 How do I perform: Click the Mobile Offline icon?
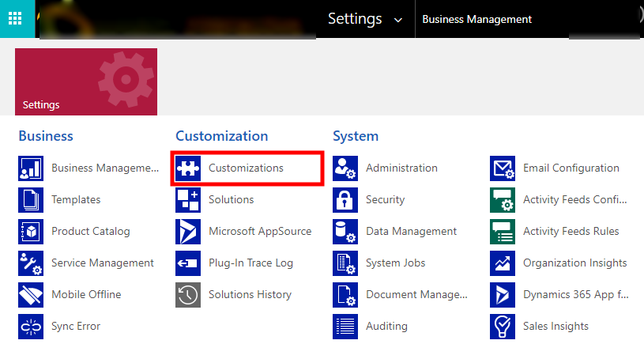click(x=31, y=295)
